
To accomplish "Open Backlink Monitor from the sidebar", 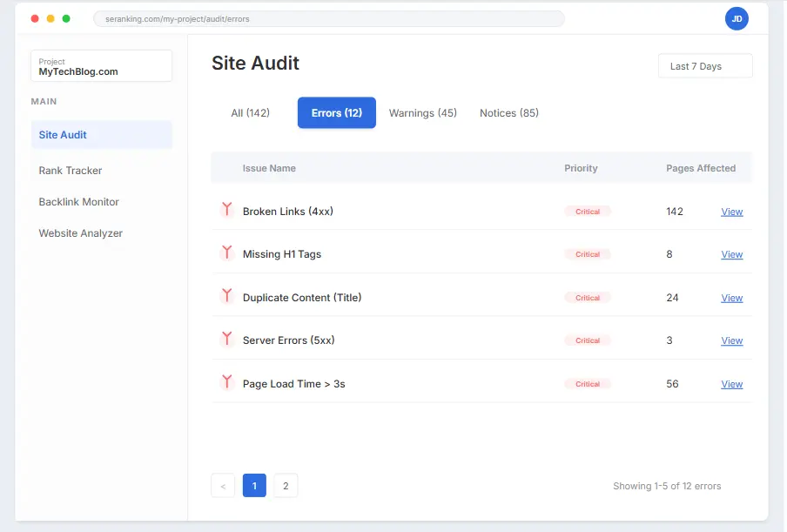I will coord(78,201).
